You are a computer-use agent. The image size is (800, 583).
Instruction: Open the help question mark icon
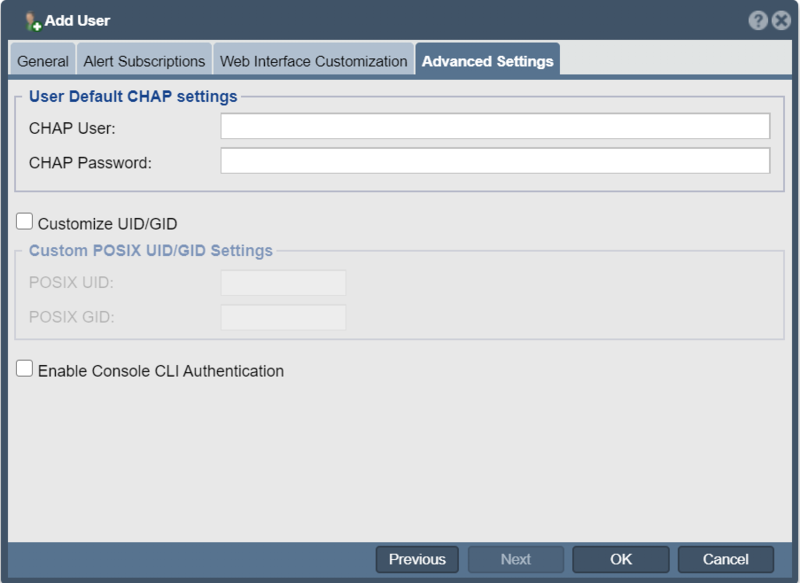click(x=758, y=20)
